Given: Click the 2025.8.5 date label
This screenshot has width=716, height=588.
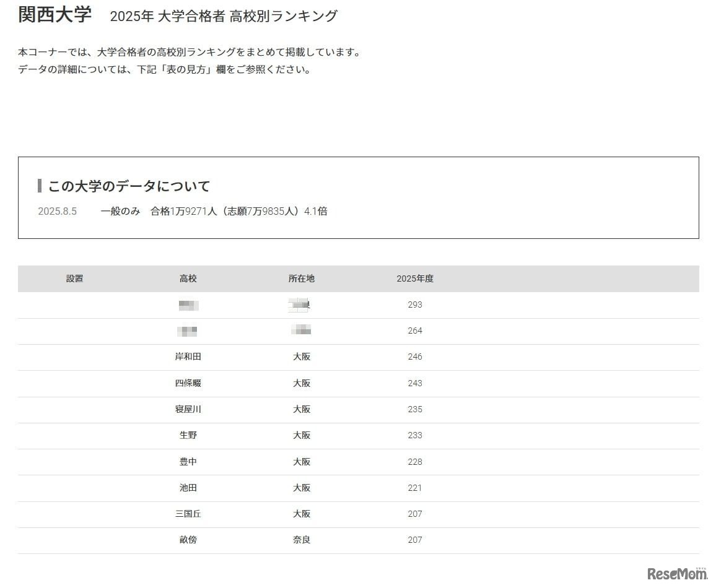Looking at the screenshot, I should point(57,211).
